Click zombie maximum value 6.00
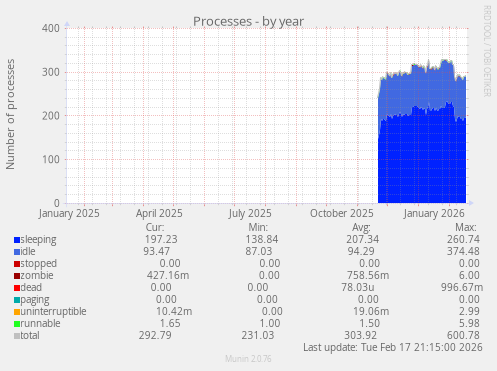The image size is (497, 371). (469, 275)
